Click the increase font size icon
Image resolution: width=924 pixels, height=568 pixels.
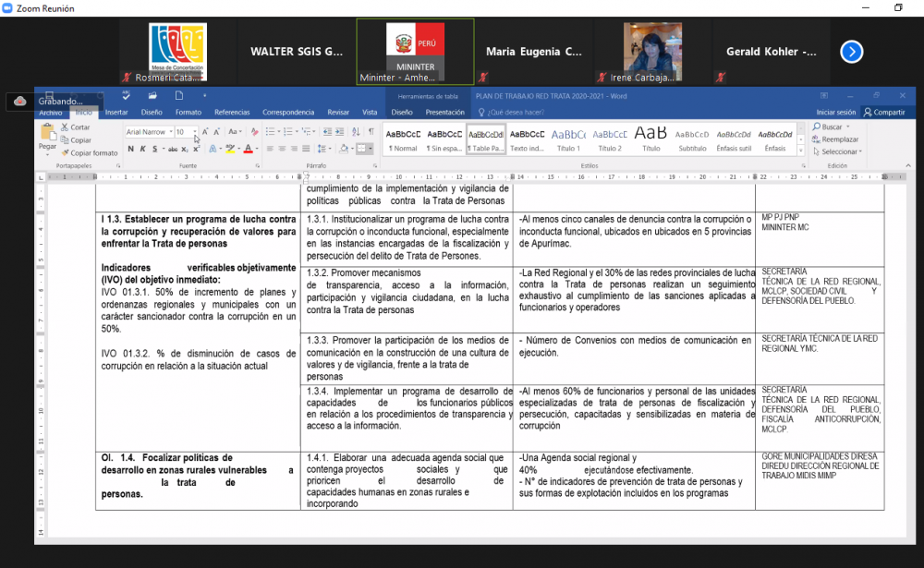[x=205, y=132]
